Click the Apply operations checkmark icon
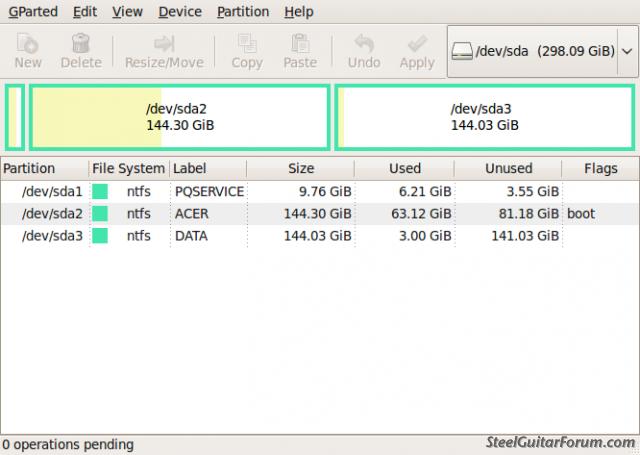The height and width of the screenshot is (455, 640). (417, 44)
